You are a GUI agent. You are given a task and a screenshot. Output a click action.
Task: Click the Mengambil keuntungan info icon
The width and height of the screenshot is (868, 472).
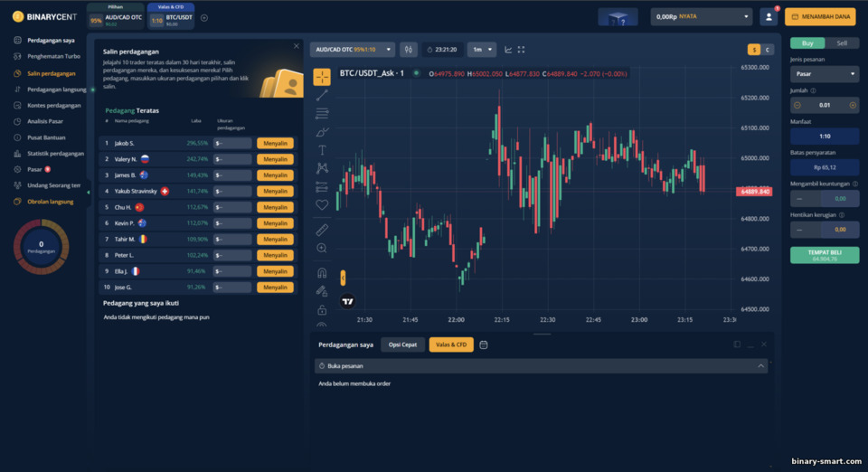coord(855,184)
